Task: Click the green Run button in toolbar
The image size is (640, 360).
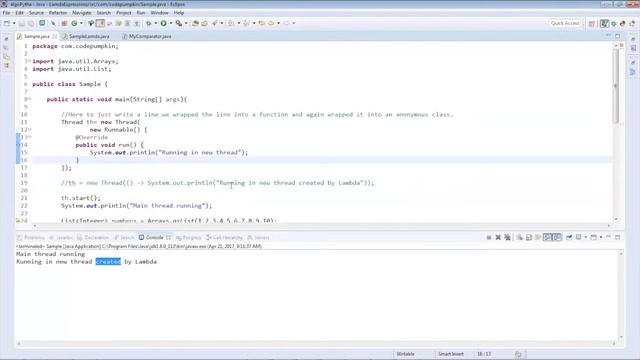Action: [x=163, y=23]
